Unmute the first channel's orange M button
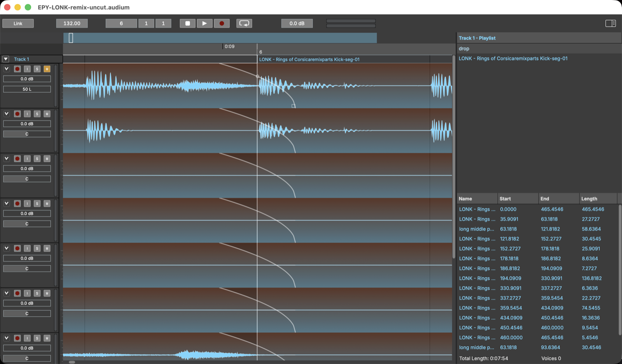Screen dimensions: 622x364 (x=47, y=69)
